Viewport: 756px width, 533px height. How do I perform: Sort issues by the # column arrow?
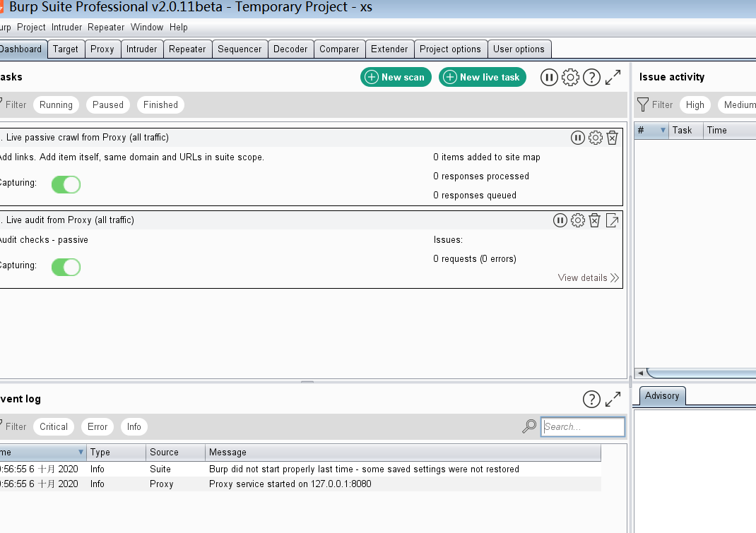(x=663, y=130)
